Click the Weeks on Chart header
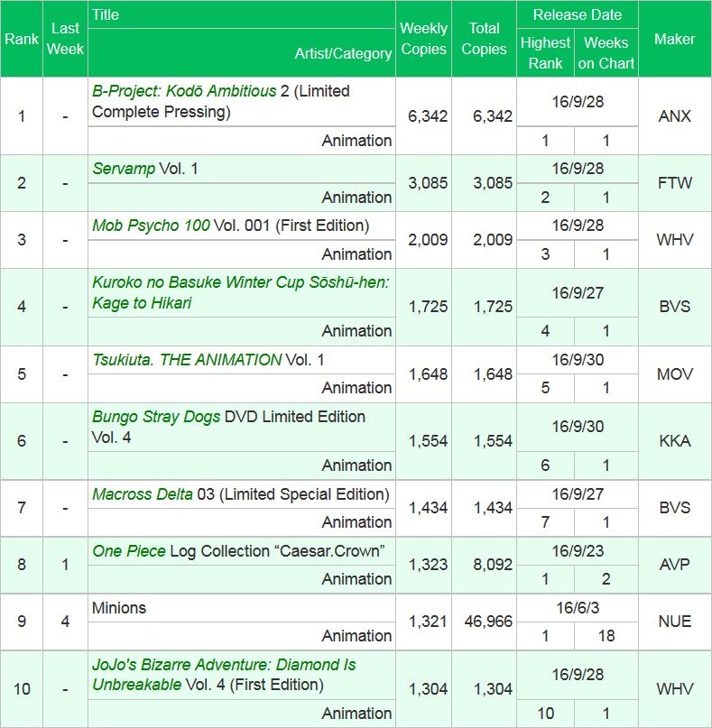Screen dimensions: 712x728 (x=606, y=53)
